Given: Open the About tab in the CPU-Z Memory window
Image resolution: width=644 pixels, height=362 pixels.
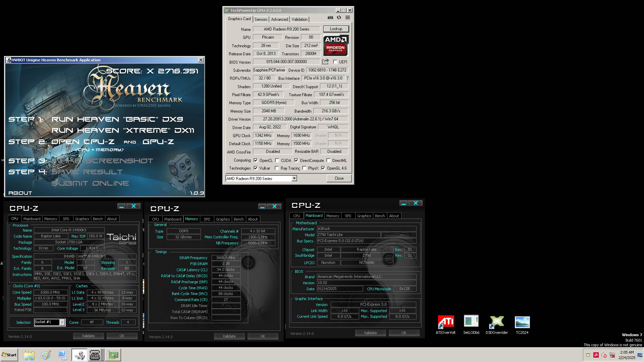Looking at the screenshot, I should pyautogui.click(x=253, y=219).
